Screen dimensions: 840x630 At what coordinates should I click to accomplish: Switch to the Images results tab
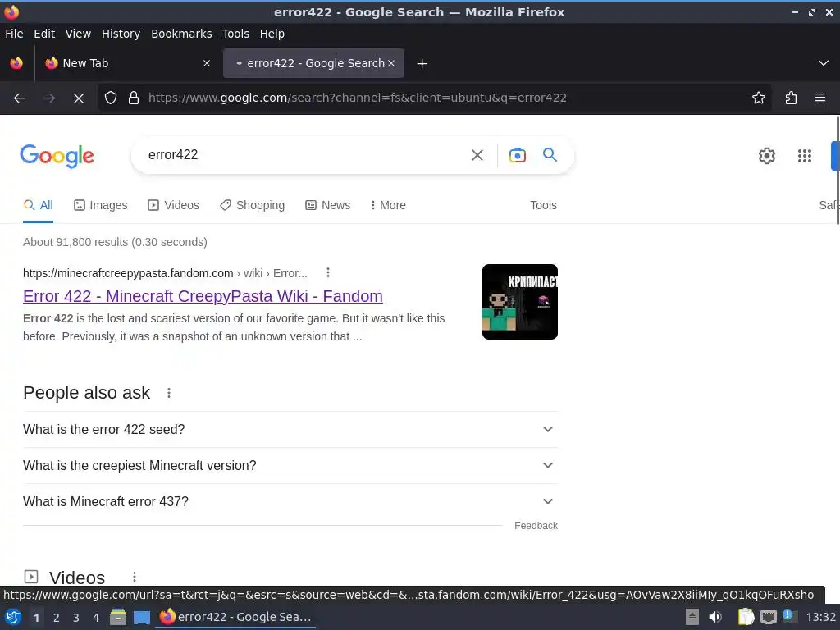pos(101,205)
